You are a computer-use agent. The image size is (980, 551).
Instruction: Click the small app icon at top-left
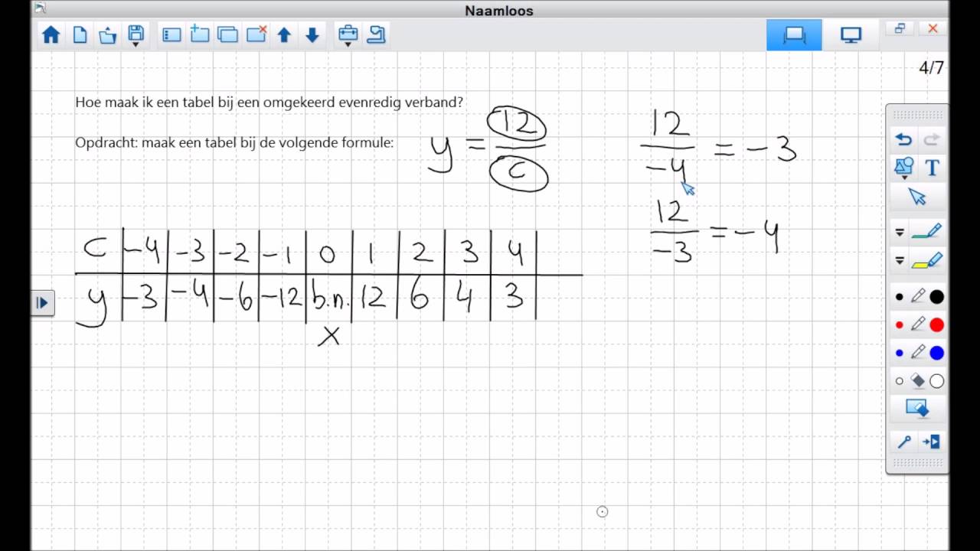(x=40, y=8)
